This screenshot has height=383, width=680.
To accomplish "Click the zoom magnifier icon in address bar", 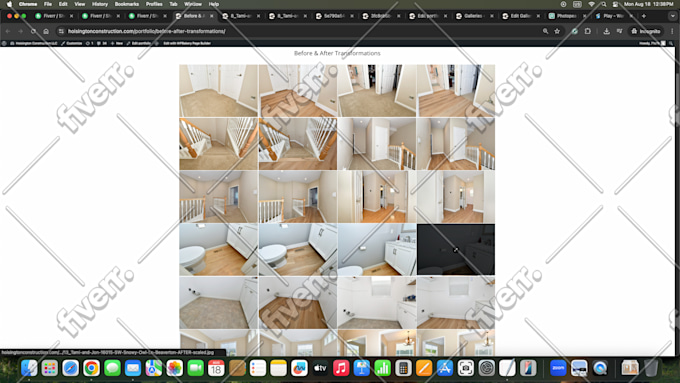I will coord(545,31).
